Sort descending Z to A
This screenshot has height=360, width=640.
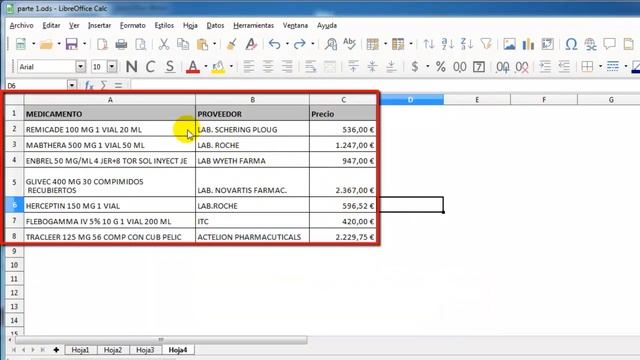click(467, 44)
